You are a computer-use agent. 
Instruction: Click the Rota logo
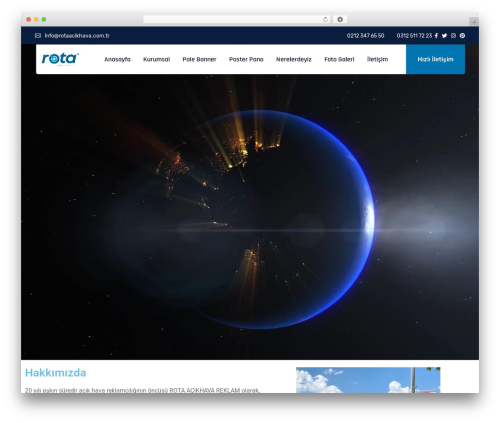point(60,59)
